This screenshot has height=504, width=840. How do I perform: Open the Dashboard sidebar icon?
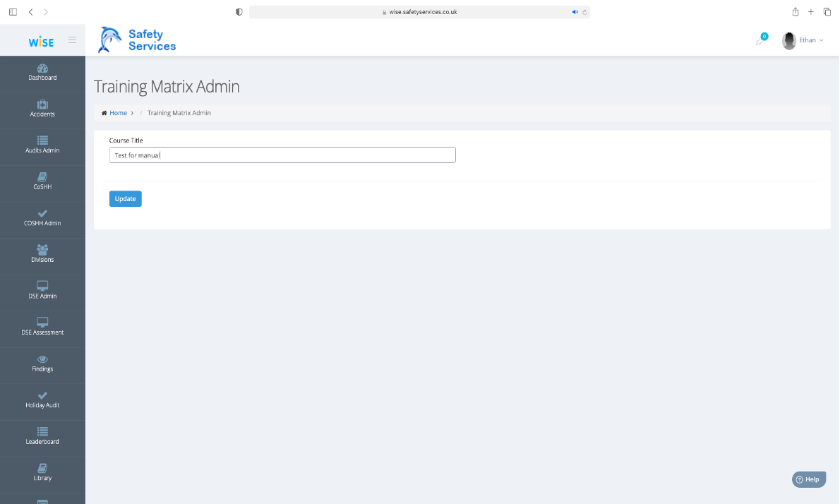pyautogui.click(x=42, y=68)
